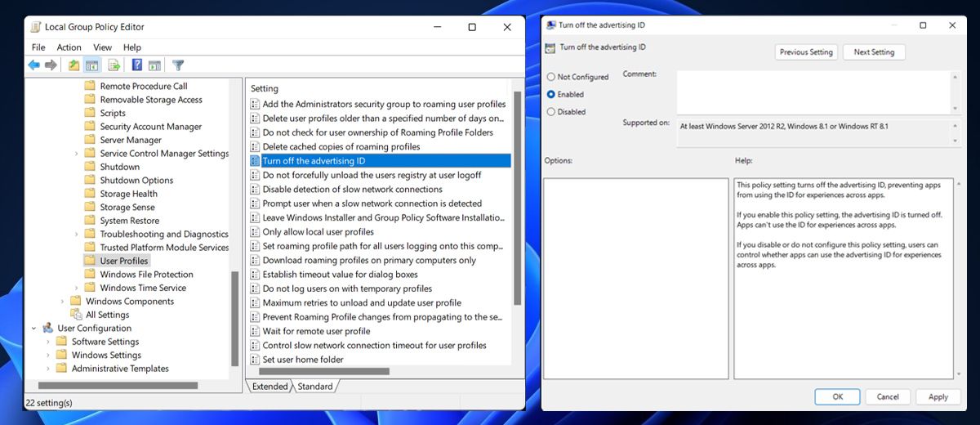980x425 pixels.
Task: Expand the Windows Components tree node
Action: pos(63,302)
